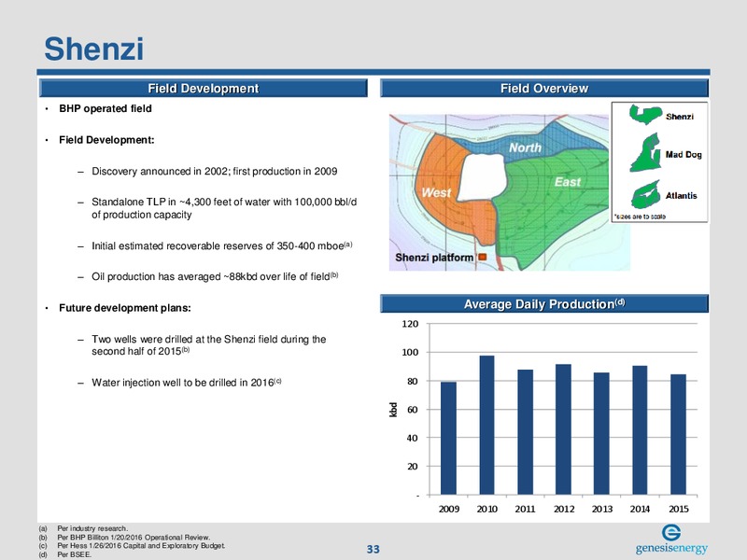Click the 2010 production bar
The height and width of the screenshot is (560, 747).
(486, 426)
